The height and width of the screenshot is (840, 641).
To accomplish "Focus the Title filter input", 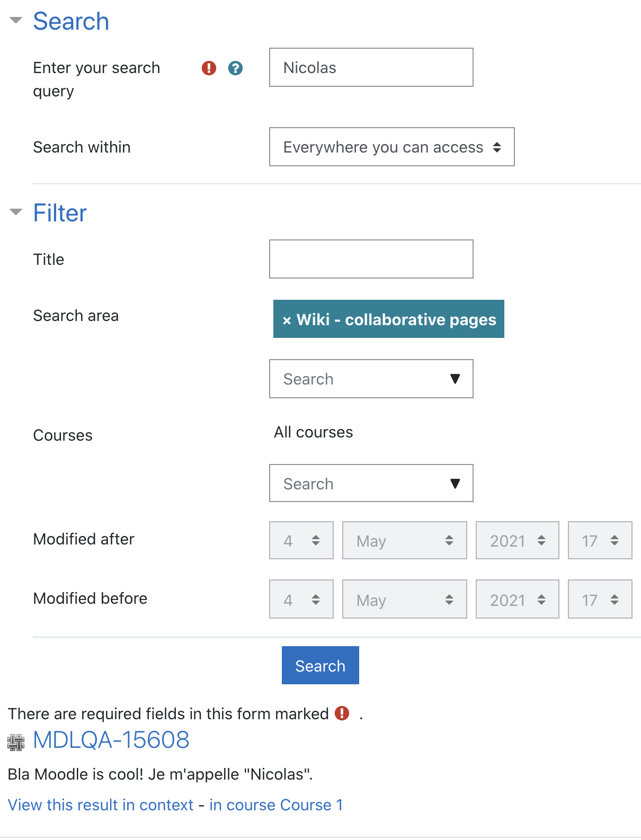I will [x=371, y=259].
